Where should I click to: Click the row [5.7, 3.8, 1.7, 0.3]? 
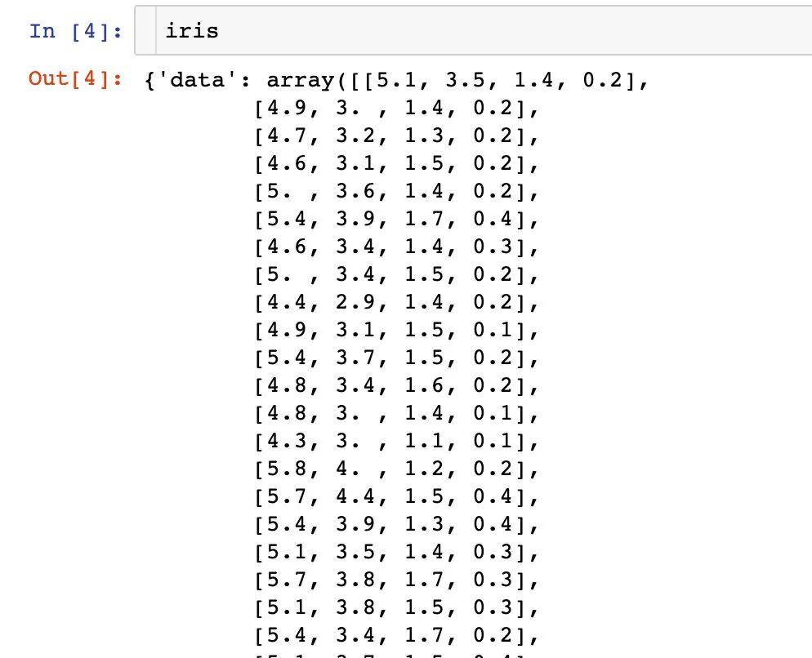(x=396, y=581)
